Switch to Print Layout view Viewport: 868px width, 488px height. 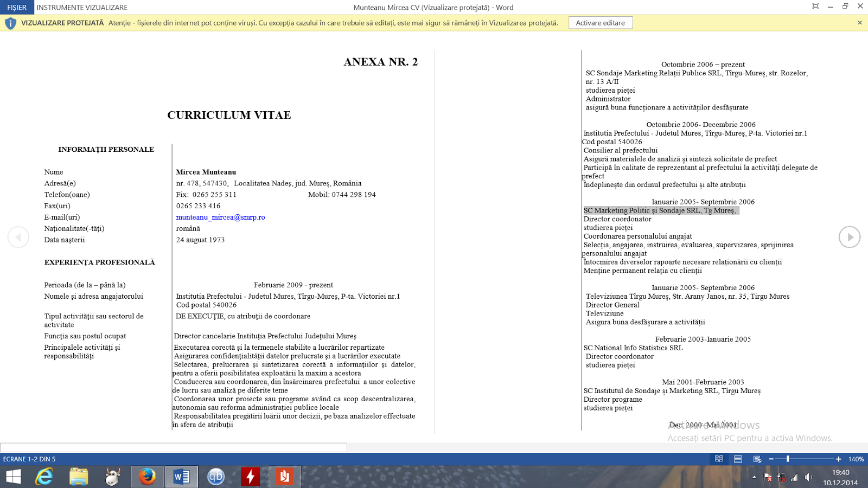(x=737, y=459)
